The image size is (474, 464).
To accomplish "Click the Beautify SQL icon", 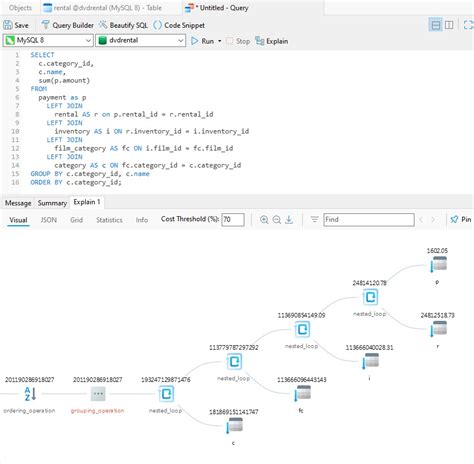I will pyautogui.click(x=103, y=25).
